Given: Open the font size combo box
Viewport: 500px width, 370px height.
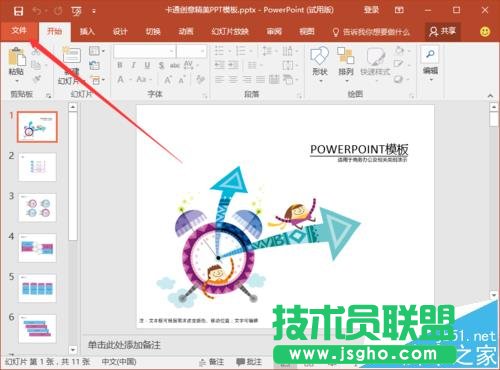Looking at the screenshot, I should [x=191, y=51].
